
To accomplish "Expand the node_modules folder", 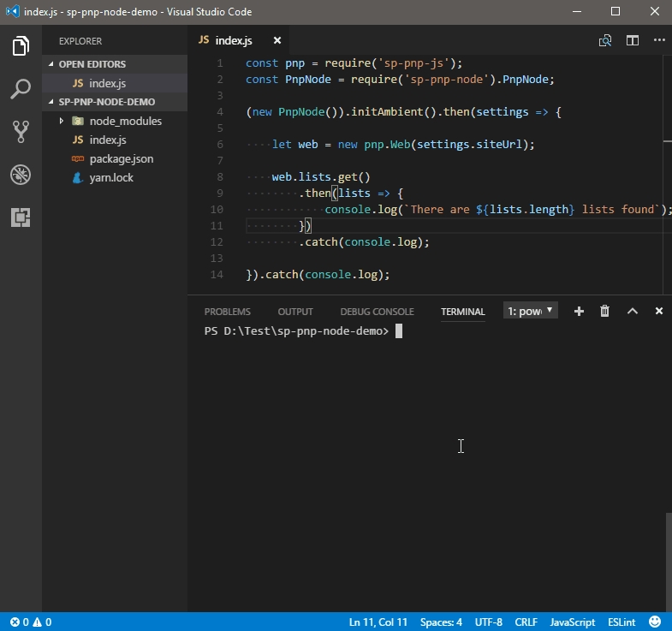I will point(125,121).
